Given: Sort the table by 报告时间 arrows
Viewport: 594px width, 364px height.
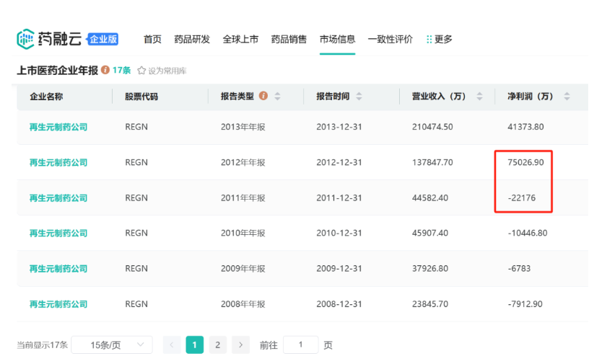Looking at the screenshot, I should coord(359,96).
